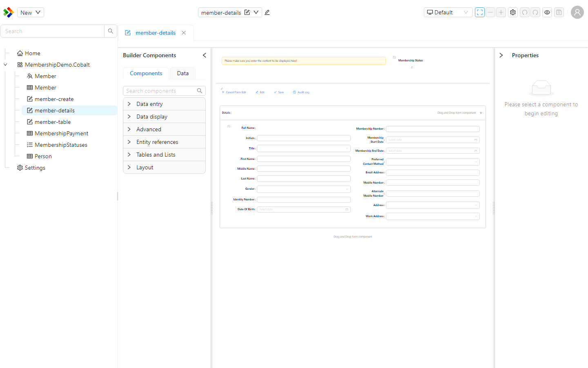Open Preferred Contact Method dropdown
The image size is (588, 368).
pos(433,162)
